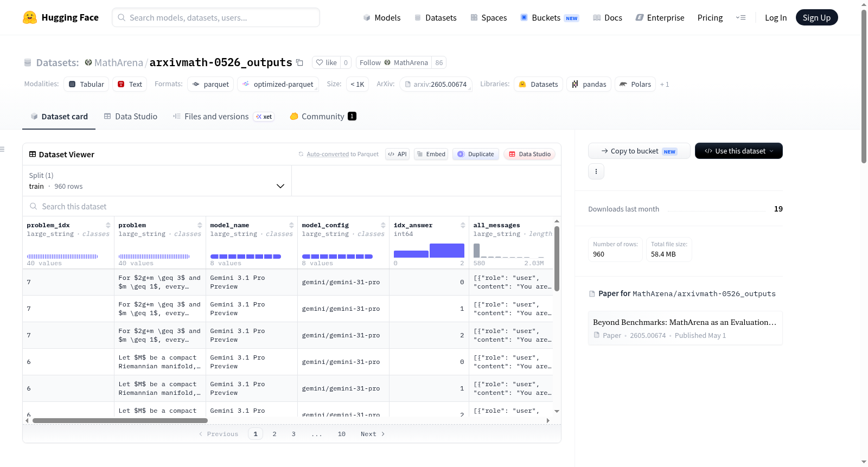Click the idx_answer histogram bar
The image size is (868, 467).
click(x=429, y=251)
